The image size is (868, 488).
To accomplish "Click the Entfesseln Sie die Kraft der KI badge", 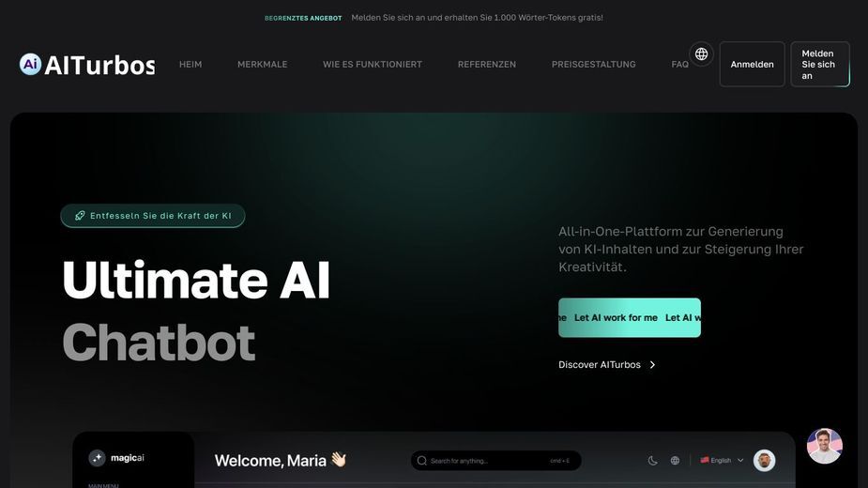I will pos(153,216).
